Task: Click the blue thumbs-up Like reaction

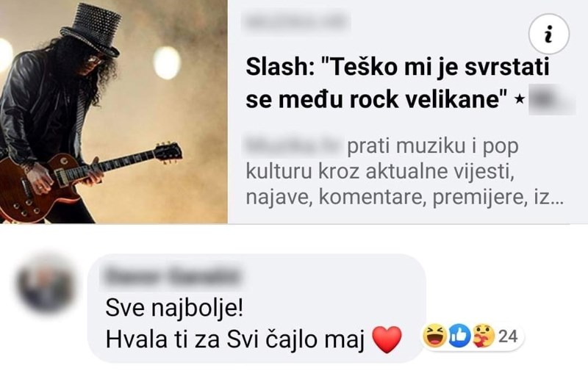Action: click(x=459, y=336)
